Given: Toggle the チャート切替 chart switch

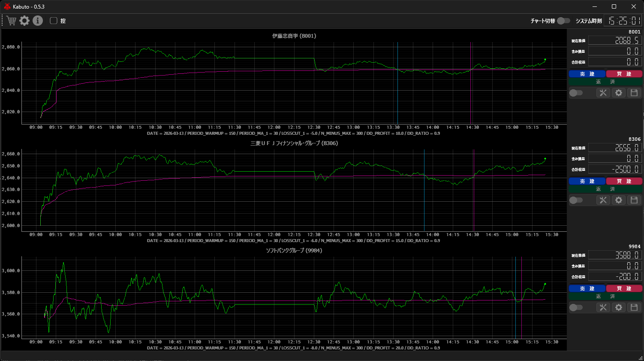Looking at the screenshot, I should click(x=563, y=21).
